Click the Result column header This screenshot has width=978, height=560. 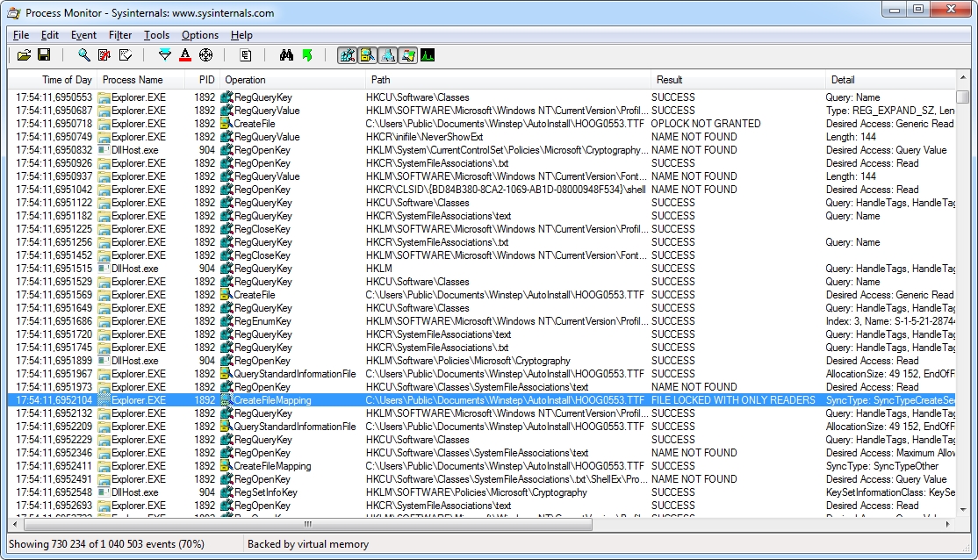tap(670, 80)
